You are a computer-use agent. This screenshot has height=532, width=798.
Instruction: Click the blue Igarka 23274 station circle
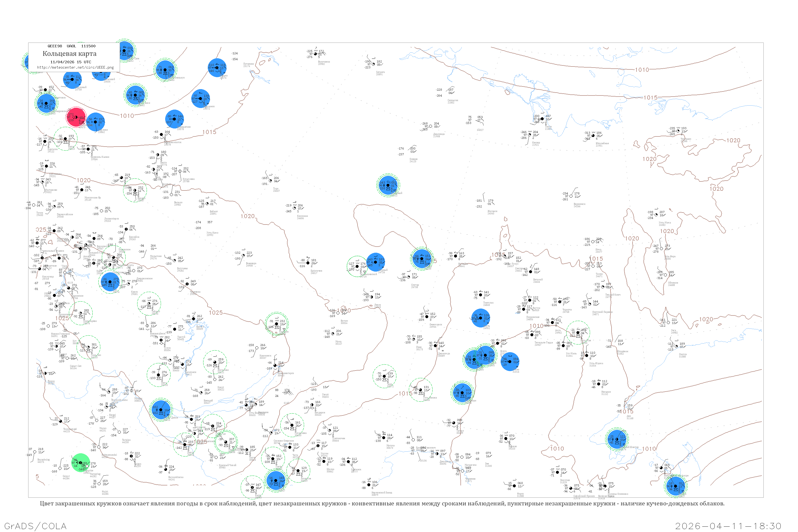pyautogui.click(x=217, y=68)
